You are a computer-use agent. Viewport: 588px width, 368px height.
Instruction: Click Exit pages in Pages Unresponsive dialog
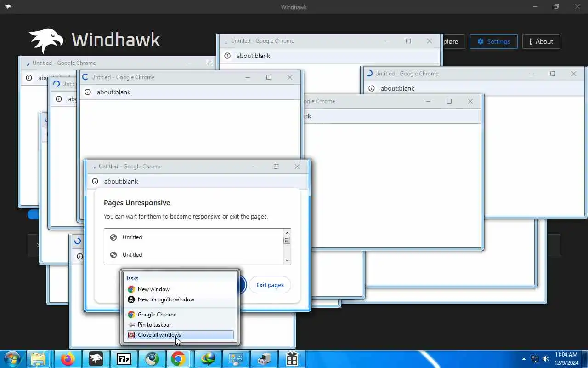[270, 285]
